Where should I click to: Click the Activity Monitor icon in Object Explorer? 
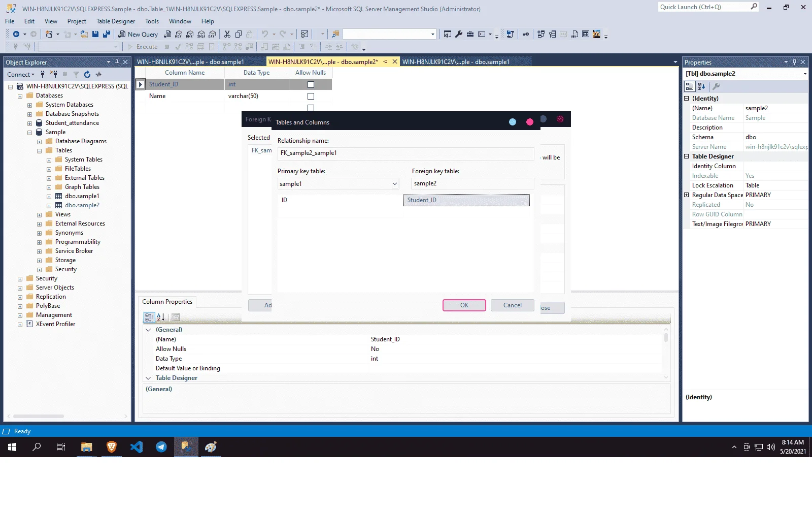click(98, 74)
